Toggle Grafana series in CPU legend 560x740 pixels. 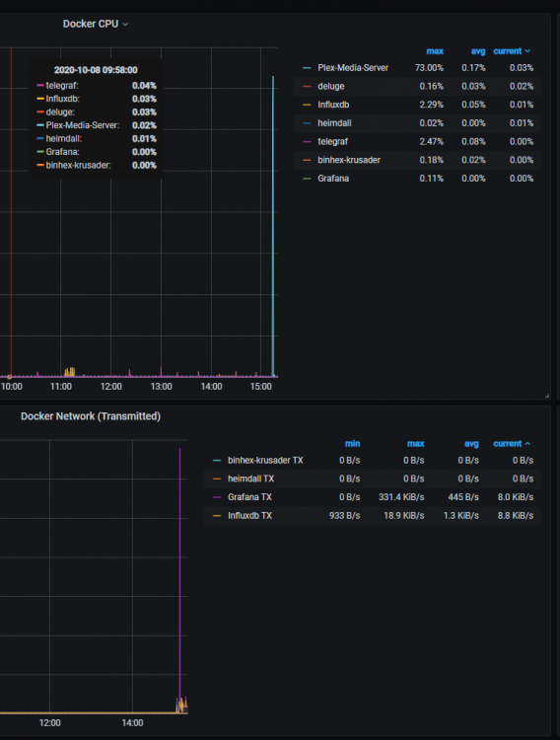[333, 178]
